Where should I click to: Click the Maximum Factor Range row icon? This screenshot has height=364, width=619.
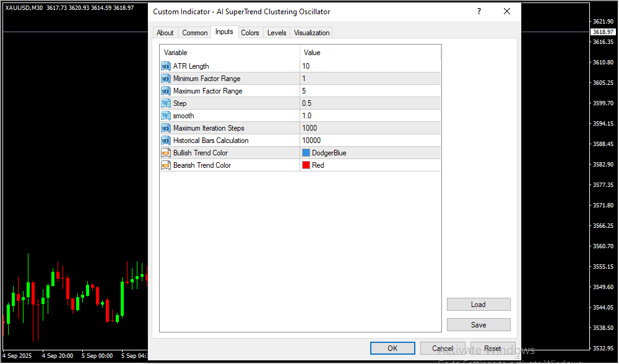(165, 91)
